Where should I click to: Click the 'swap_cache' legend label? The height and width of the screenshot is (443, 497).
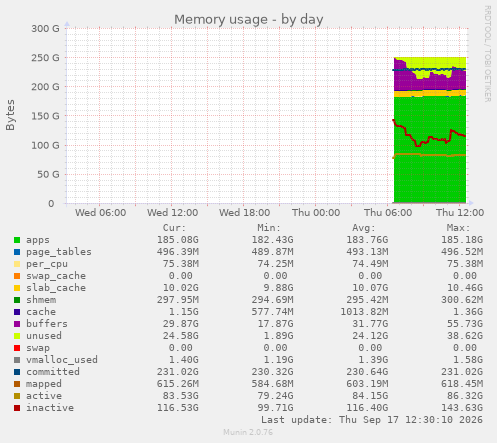coord(56,276)
